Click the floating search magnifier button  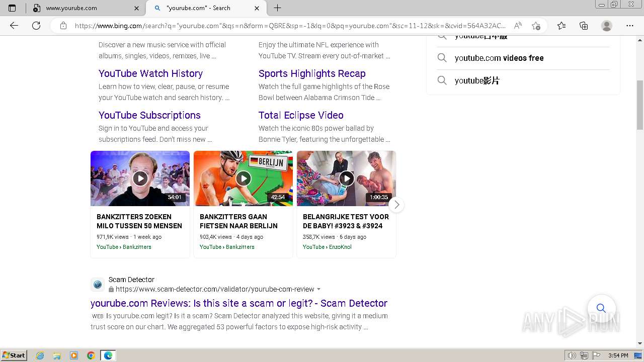click(601, 308)
